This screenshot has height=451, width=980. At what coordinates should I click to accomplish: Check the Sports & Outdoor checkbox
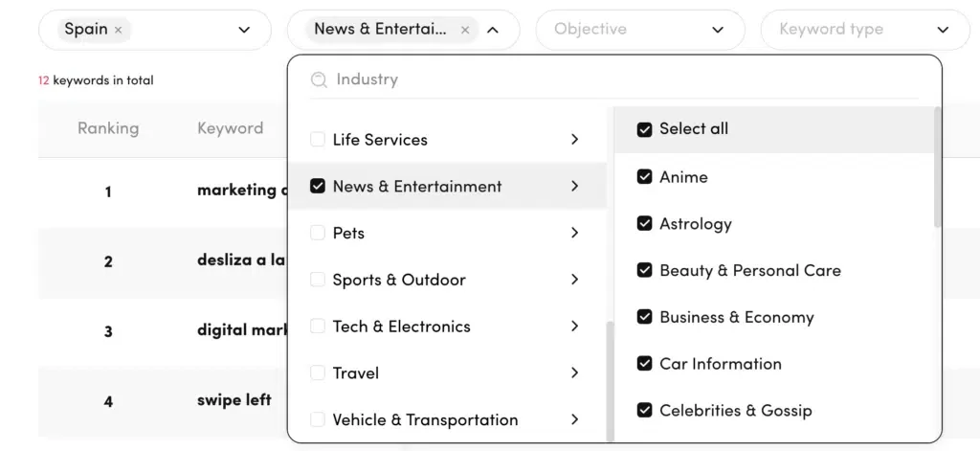318,279
